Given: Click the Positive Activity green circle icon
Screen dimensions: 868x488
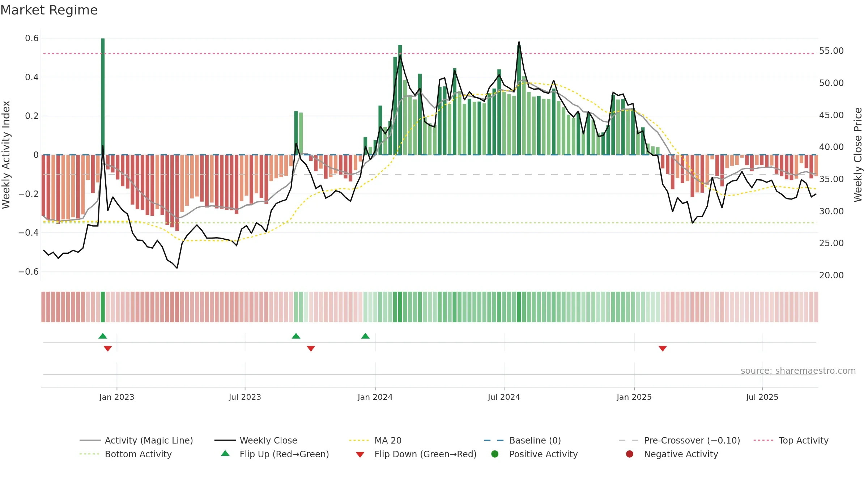Looking at the screenshot, I should [x=495, y=454].
